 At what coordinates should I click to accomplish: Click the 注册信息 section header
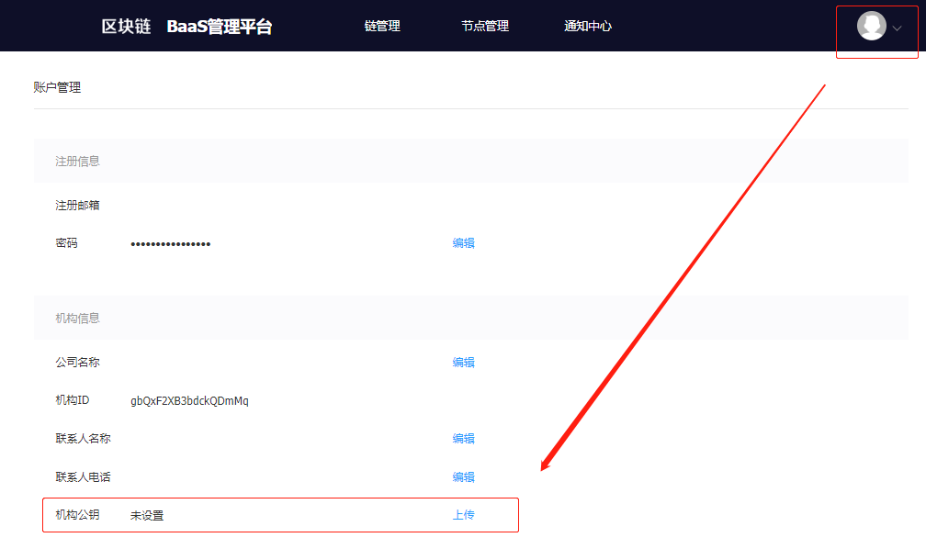click(x=77, y=162)
